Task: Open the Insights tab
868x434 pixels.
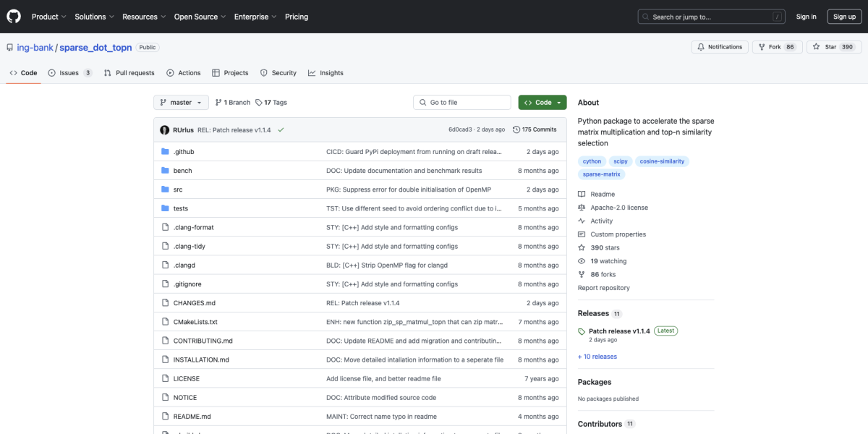Action: coord(325,73)
